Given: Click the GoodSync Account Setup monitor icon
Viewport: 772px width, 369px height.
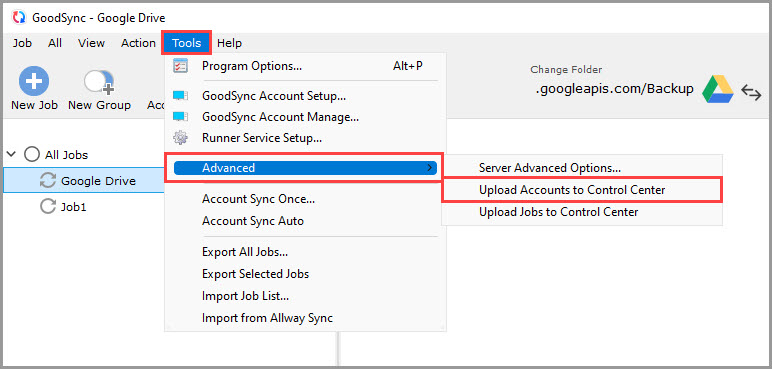Looking at the screenshot, I should (x=181, y=96).
